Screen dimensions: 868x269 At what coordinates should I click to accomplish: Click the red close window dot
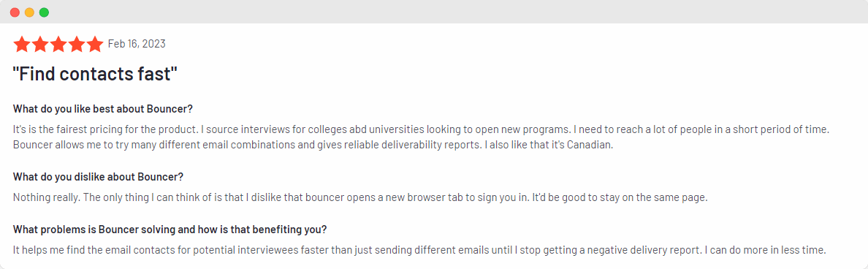(15, 12)
